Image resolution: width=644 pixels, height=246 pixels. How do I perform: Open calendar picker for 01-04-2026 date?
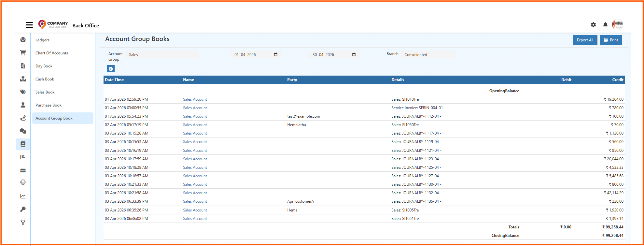pyautogui.click(x=276, y=54)
